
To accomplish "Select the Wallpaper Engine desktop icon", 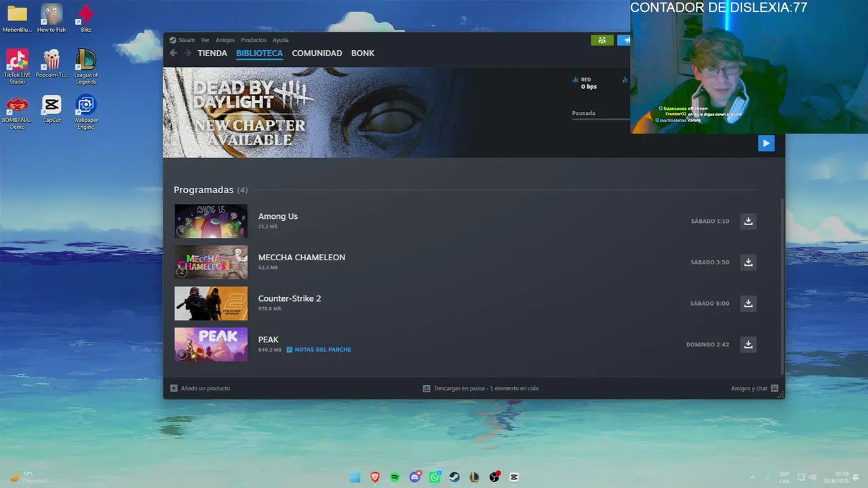I will [x=86, y=113].
